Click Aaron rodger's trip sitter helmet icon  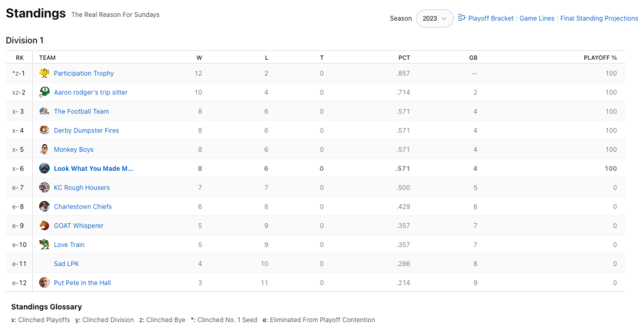(x=44, y=92)
